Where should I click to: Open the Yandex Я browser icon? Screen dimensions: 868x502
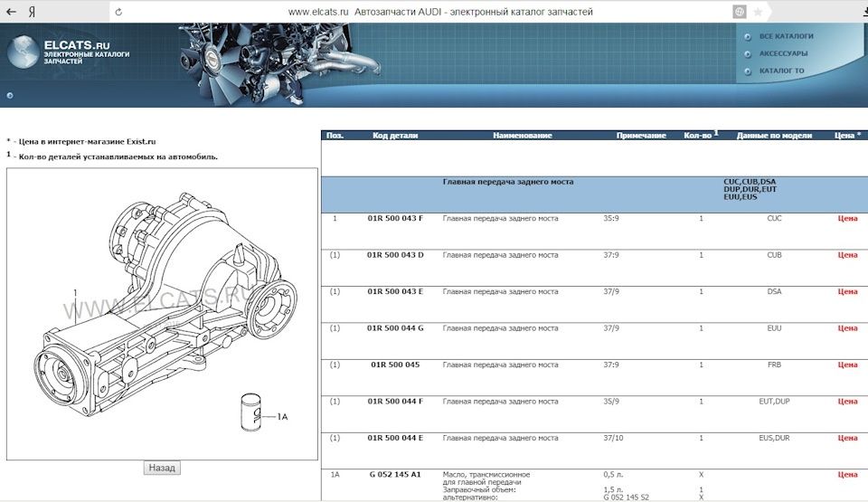tap(33, 12)
